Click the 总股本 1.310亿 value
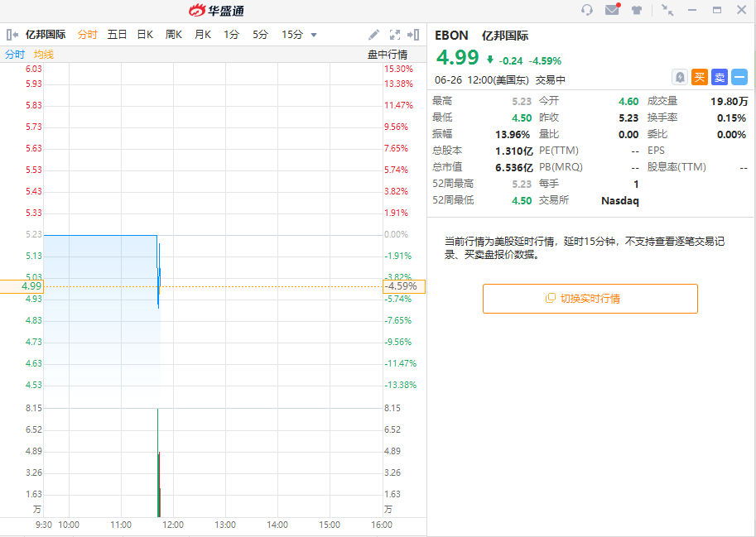Screen dimensions: 756x537 514,151
